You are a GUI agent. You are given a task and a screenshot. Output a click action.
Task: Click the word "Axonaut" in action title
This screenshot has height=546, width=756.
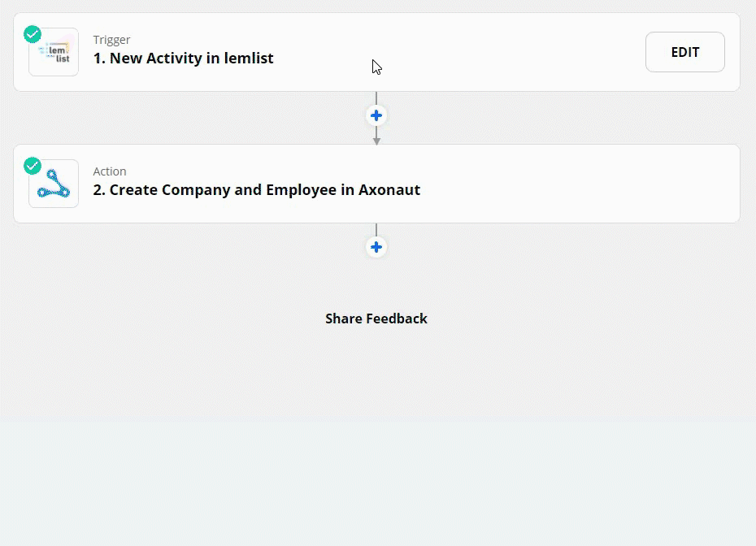389,190
